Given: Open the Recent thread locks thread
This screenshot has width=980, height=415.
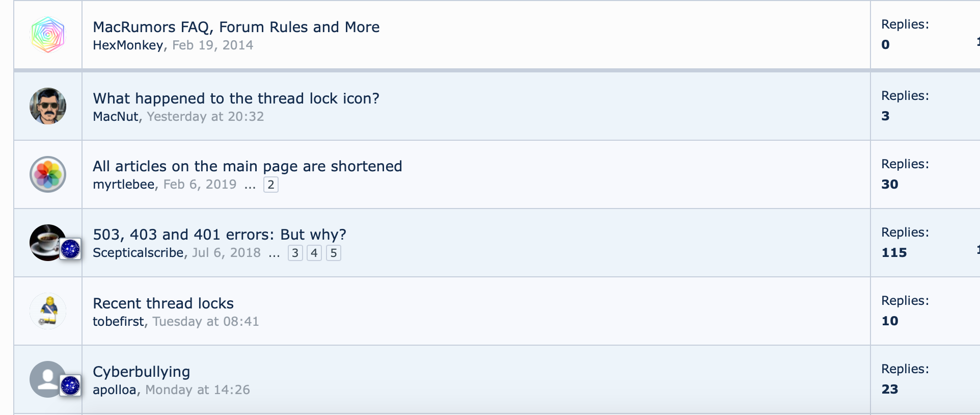Looking at the screenshot, I should pyautogui.click(x=163, y=303).
